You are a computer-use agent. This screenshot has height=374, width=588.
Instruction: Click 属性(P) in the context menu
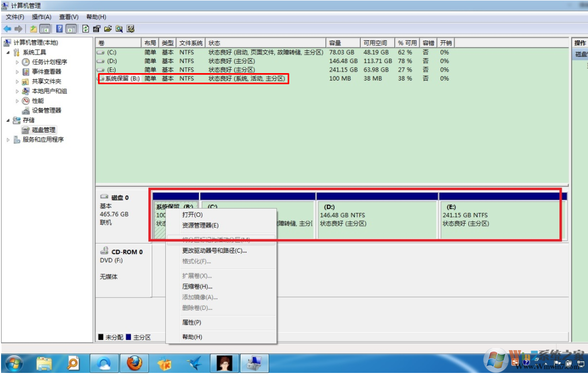191,323
